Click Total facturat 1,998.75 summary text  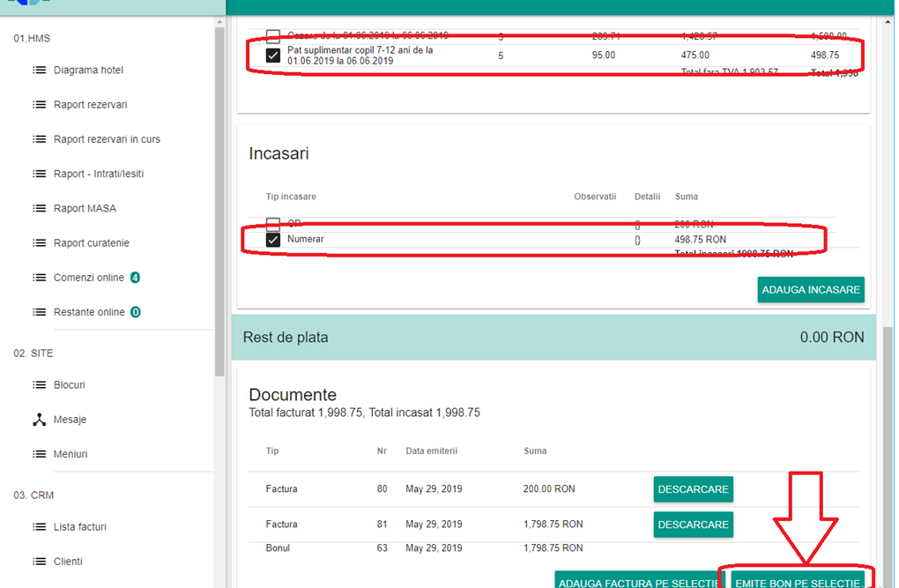coord(306,413)
